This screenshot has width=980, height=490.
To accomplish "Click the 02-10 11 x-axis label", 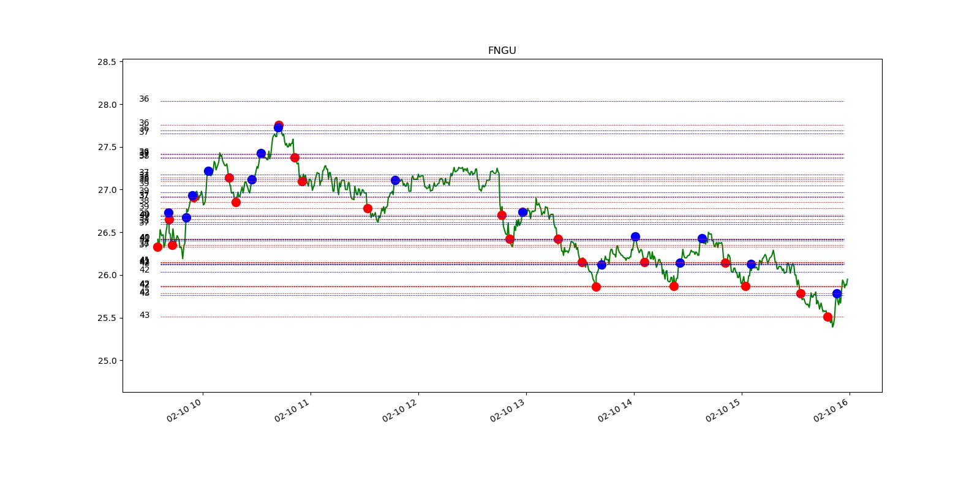I will coord(292,410).
